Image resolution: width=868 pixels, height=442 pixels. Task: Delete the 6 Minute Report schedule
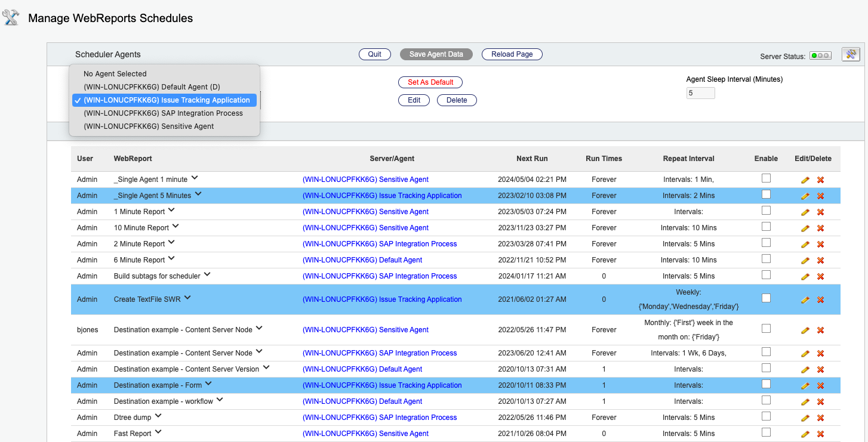(820, 260)
